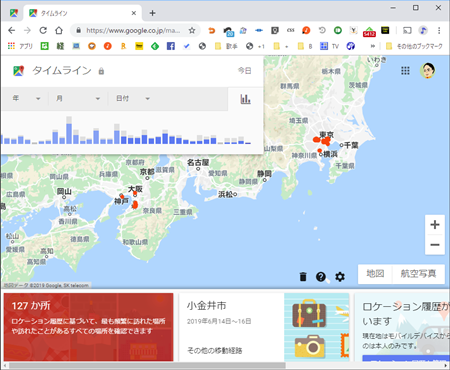Expand the 月 (month) dropdown
This screenshot has width=450, height=370.
point(78,98)
